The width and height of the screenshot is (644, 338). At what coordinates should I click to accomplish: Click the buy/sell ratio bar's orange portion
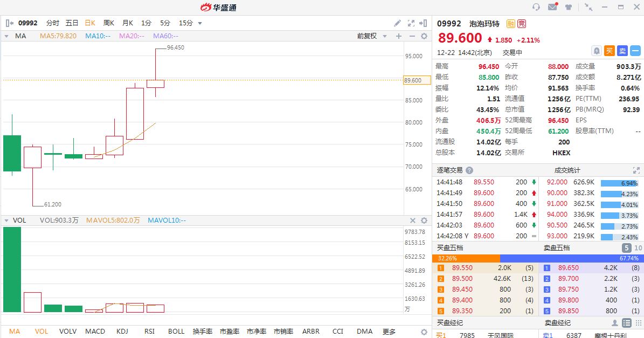coord(466,258)
